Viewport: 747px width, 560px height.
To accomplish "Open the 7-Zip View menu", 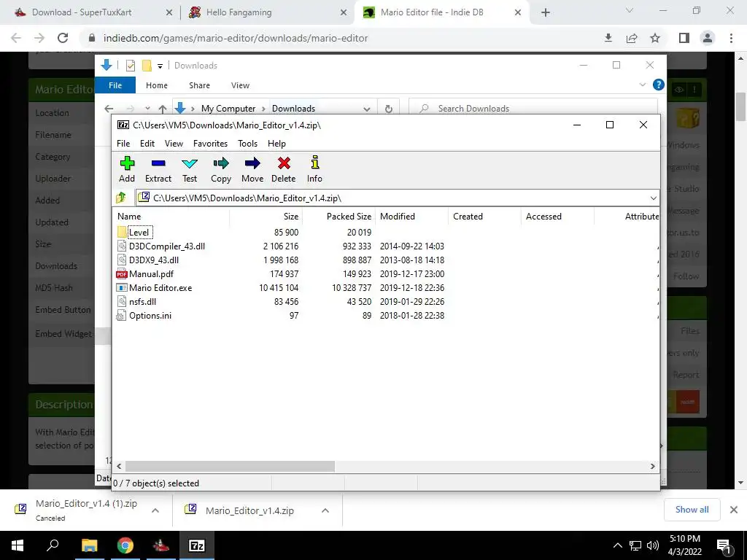I will pos(174,144).
